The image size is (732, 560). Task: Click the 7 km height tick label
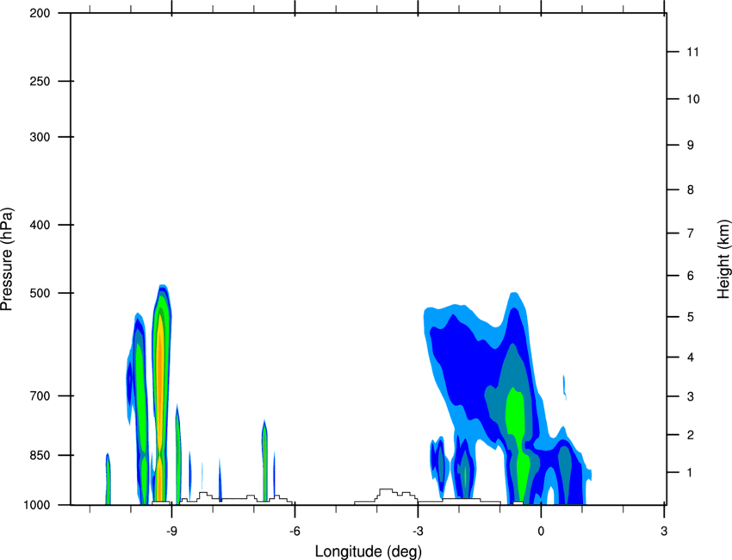(x=691, y=233)
